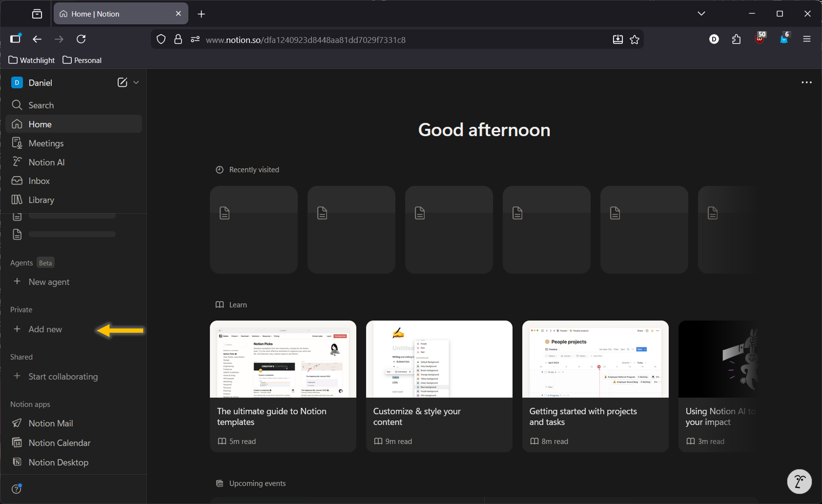
Task: Open Notion Calendar app link
Action: click(59, 443)
